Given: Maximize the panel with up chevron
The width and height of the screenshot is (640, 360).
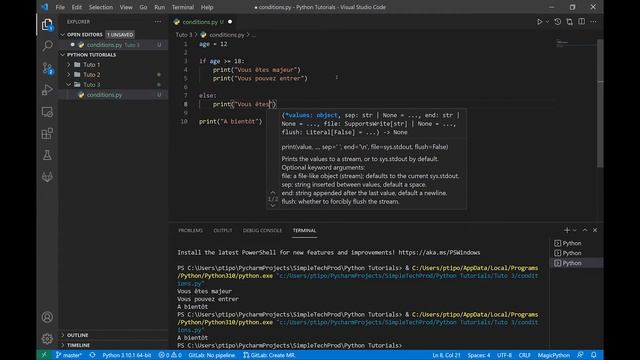Looking at the screenshot, I should (x=585, y=230).
